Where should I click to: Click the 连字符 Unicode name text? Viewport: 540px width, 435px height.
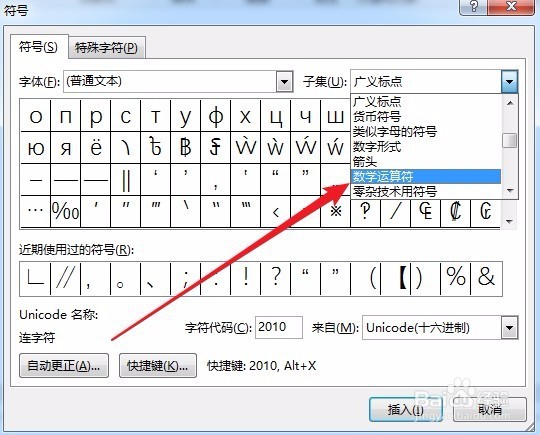37,338
